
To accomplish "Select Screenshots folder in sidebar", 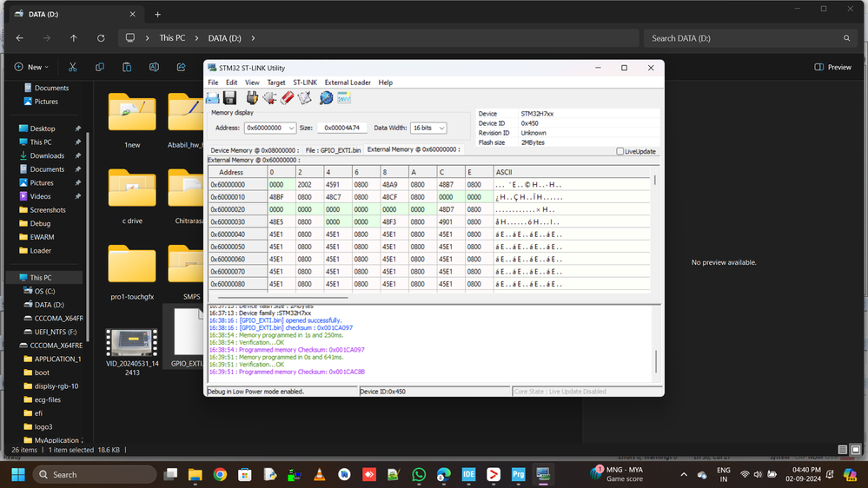I will 48,210.
